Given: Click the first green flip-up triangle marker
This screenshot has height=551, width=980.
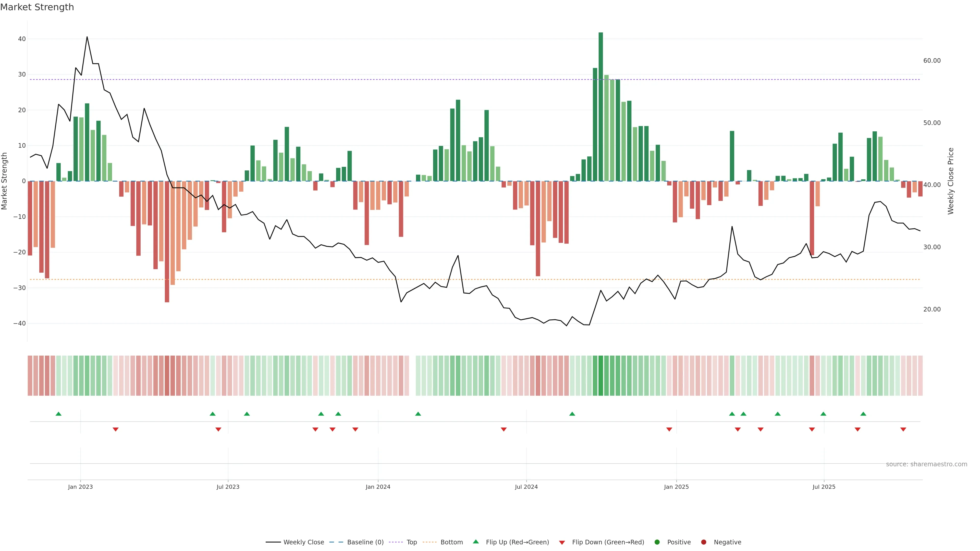Looking at the screenshot, I should click(x=59, y=414).
